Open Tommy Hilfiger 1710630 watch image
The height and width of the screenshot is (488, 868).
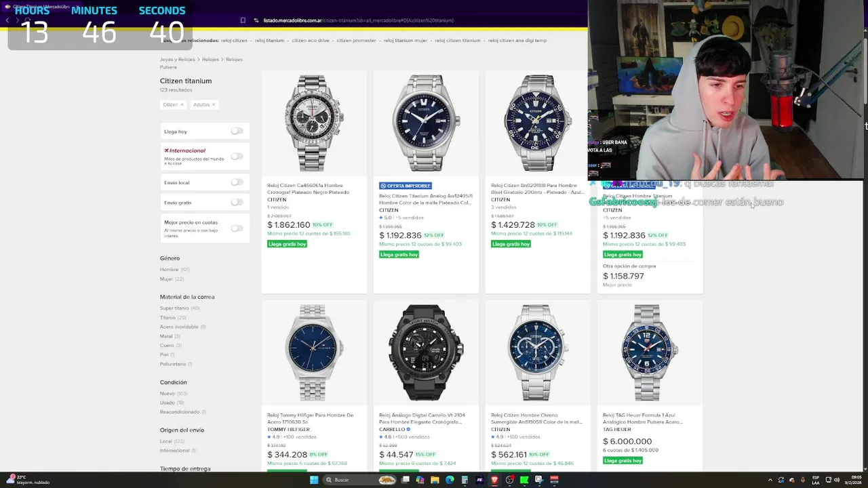314,352
